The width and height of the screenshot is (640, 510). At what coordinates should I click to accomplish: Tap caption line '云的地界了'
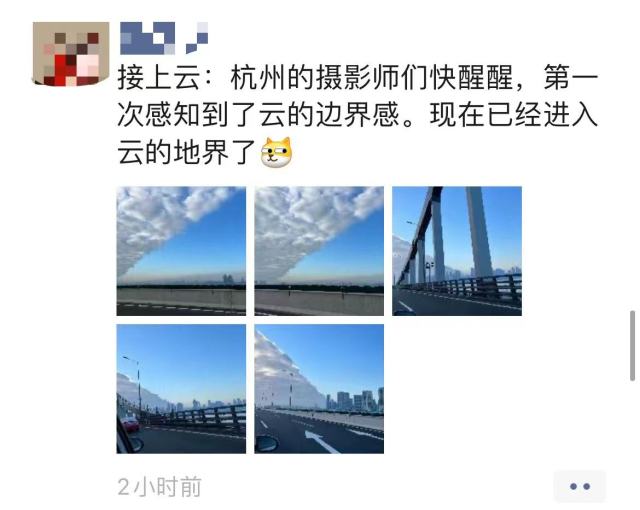tap(186, 152)
